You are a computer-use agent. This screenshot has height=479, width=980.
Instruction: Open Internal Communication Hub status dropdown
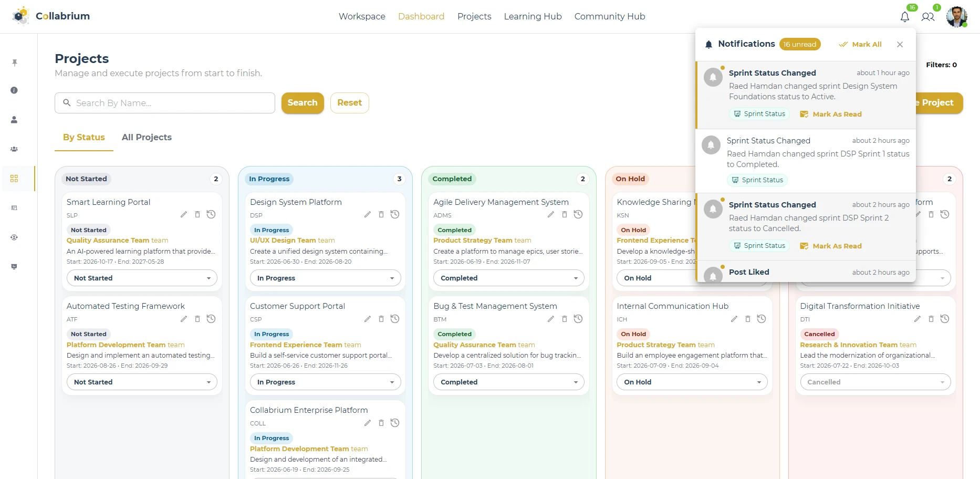(692, 382)
